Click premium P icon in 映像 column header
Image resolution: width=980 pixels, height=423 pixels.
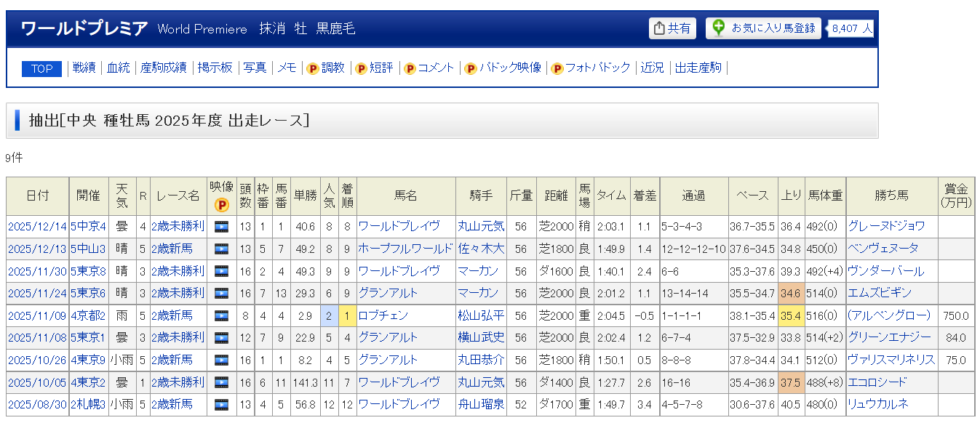(221, 205)
